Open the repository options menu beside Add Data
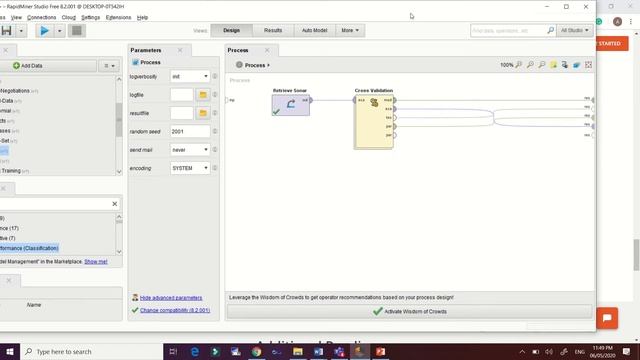Viewport: 640px width, 360px height. click(x=109, y=66)
